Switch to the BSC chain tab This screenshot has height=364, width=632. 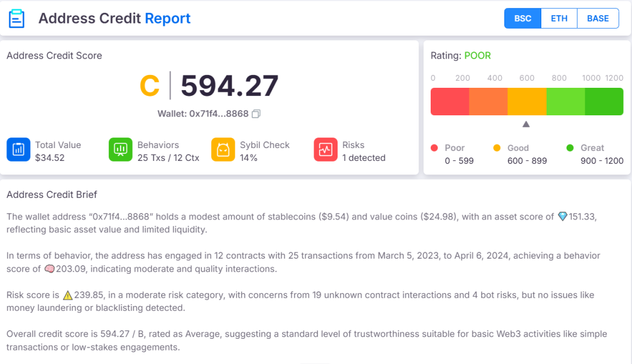pos(523,18)
